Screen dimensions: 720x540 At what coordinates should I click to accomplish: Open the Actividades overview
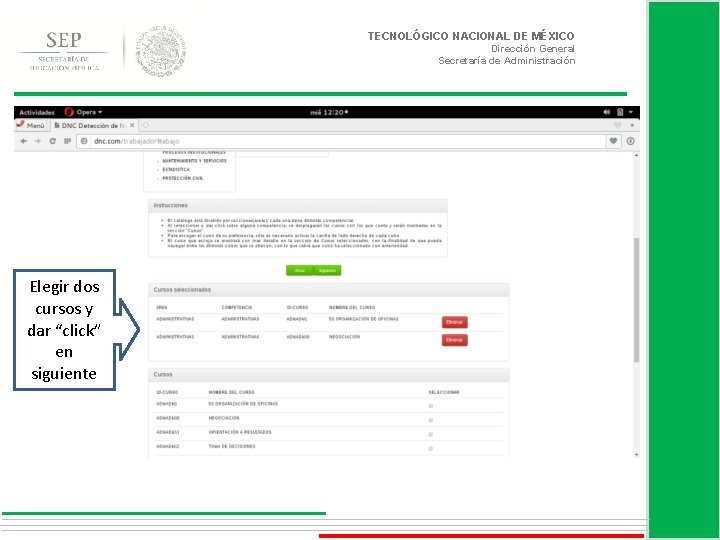(x=37, y=112)
